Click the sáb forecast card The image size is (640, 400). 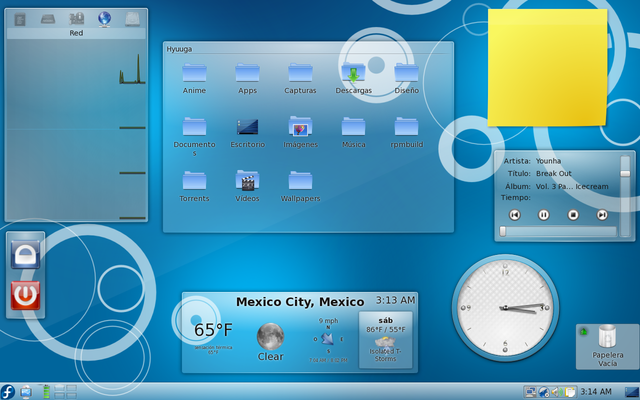pos(385,340)
